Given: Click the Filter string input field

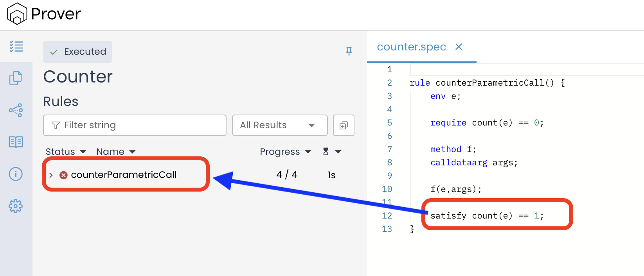Looking at the screenshot, I should (x=135, y=125).
